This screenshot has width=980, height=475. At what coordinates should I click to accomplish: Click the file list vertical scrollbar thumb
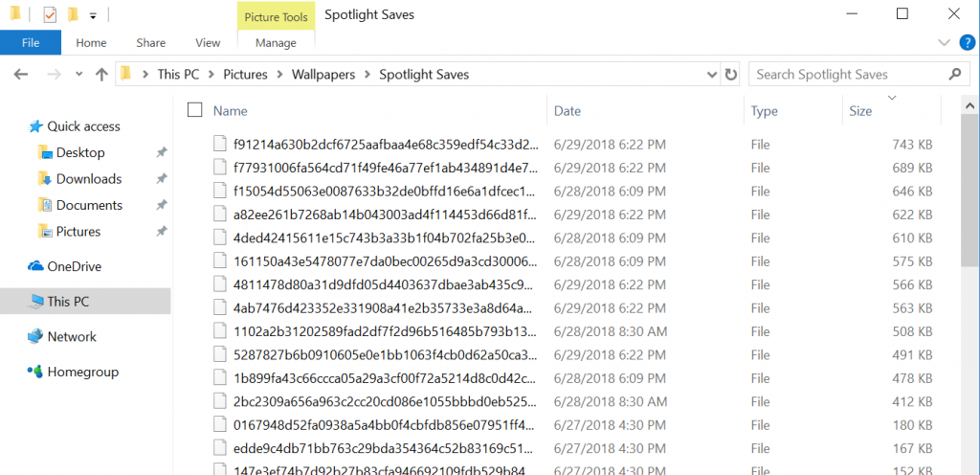click(970, 191)
